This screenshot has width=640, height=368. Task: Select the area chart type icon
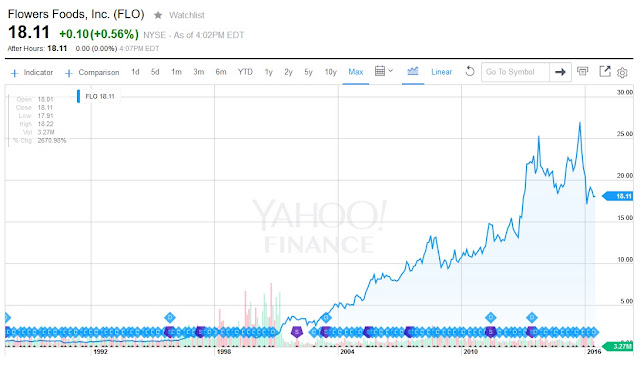[x=413, y=71]
